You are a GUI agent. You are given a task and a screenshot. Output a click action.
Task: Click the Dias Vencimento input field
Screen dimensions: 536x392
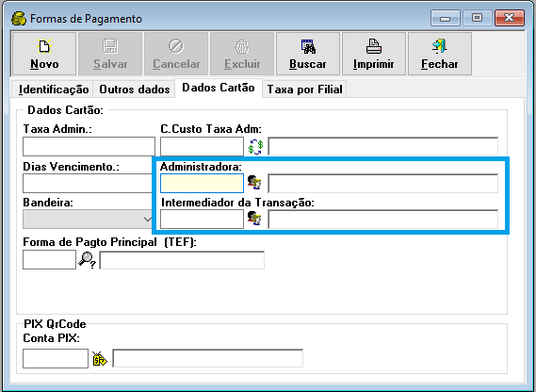tap(88, 183)
